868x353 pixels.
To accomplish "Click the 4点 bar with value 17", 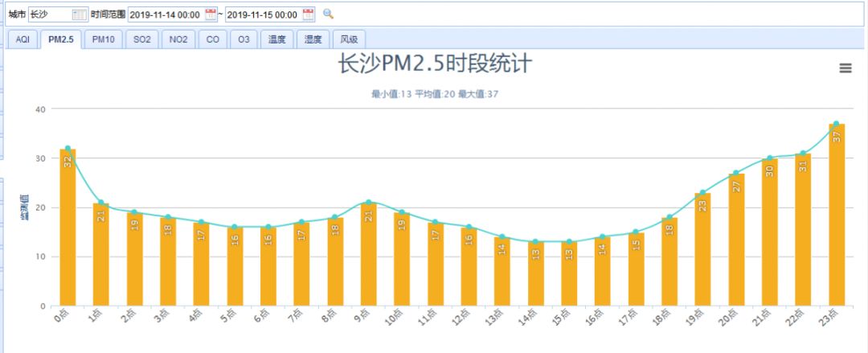I will coord(201,265).
